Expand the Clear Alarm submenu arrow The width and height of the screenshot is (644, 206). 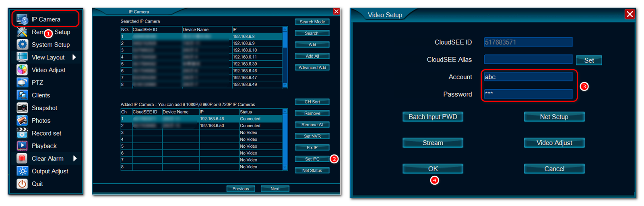click(75, 159)
